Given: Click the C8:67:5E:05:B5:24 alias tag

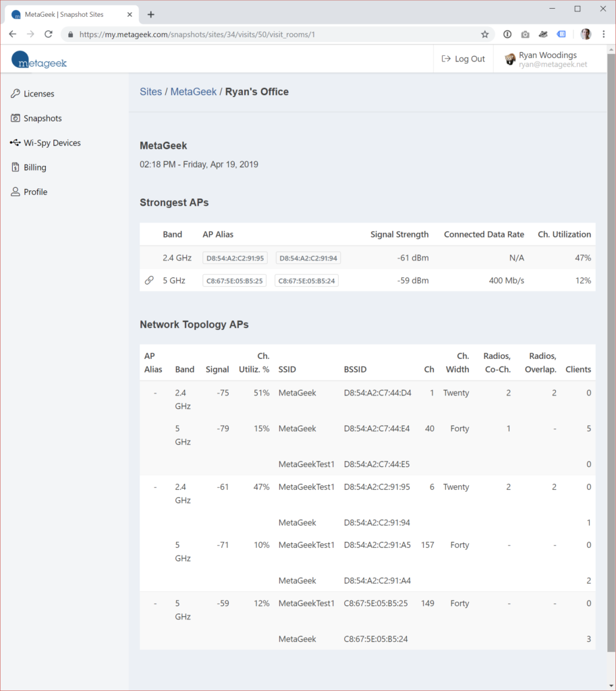Looking at the screenshot, I should tap(307, 280).
